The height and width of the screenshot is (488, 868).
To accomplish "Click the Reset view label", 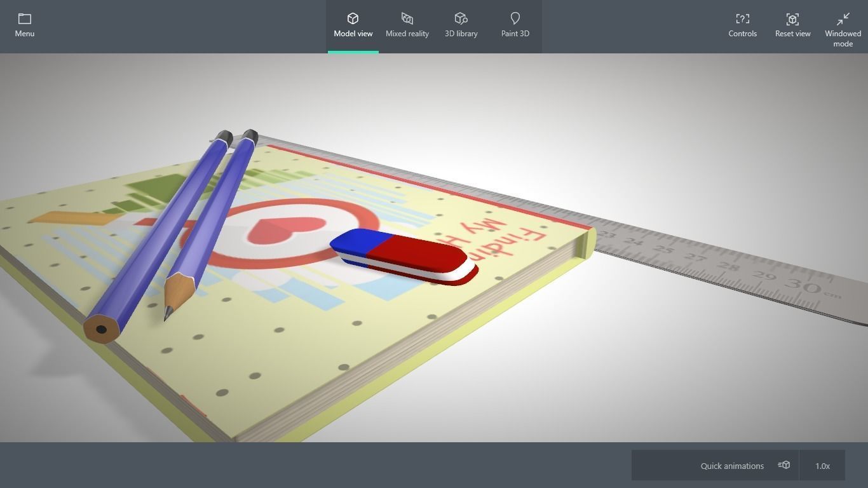I will (792, 33).
